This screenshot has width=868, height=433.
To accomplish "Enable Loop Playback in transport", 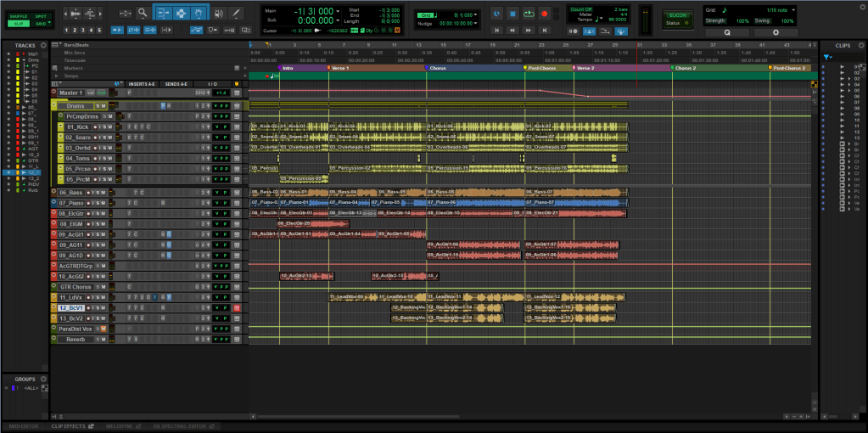I will coord(529,14).
